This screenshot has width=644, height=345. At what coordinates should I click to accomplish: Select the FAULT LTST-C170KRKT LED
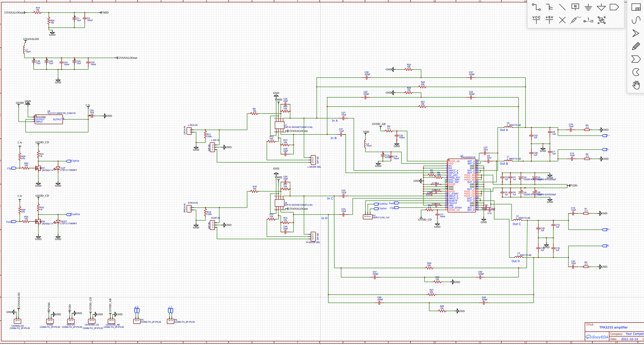[58, 222]
